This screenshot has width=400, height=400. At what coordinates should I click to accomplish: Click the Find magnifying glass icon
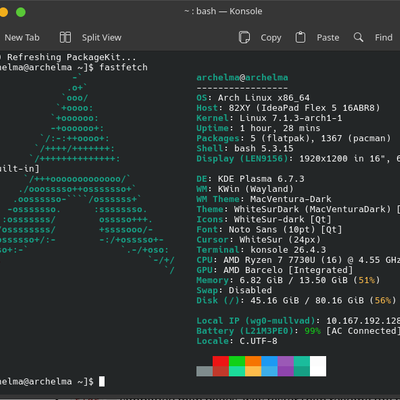[358, 37]
